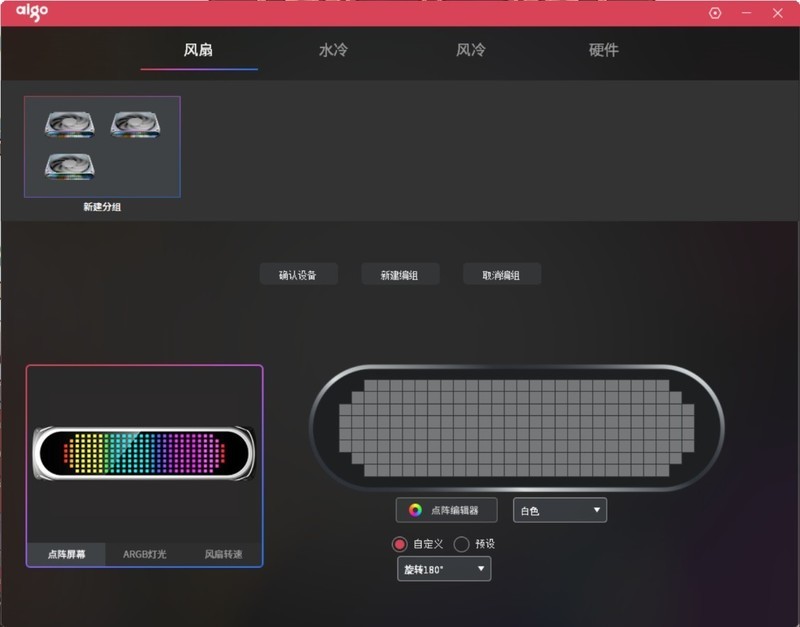Click the 确认设备 button
Viewport: 800px width, 627px height.
point(298,273)
